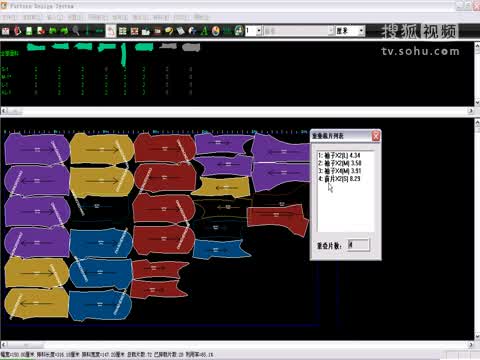Close the overlapping pieces list dialog
This screenshot has height=360, width=480.
tap(376, 136)
